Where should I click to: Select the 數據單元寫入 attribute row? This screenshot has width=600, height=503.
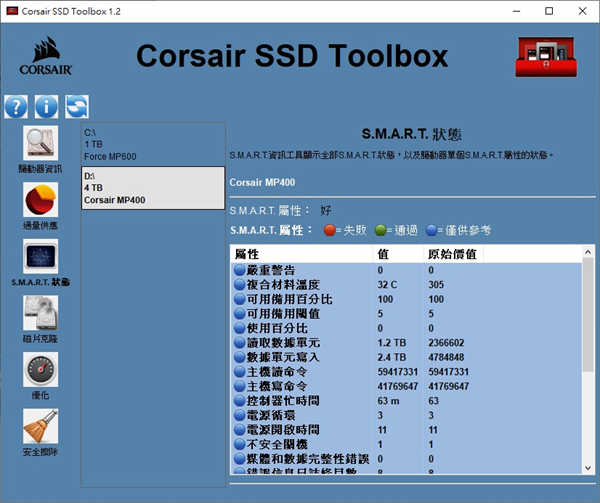click(x=407, y=357)
